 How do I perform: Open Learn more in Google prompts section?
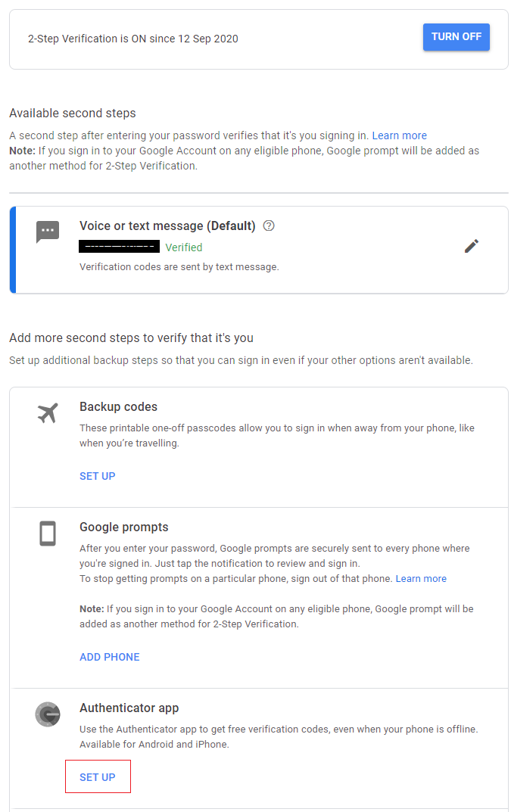coord(421,578)
